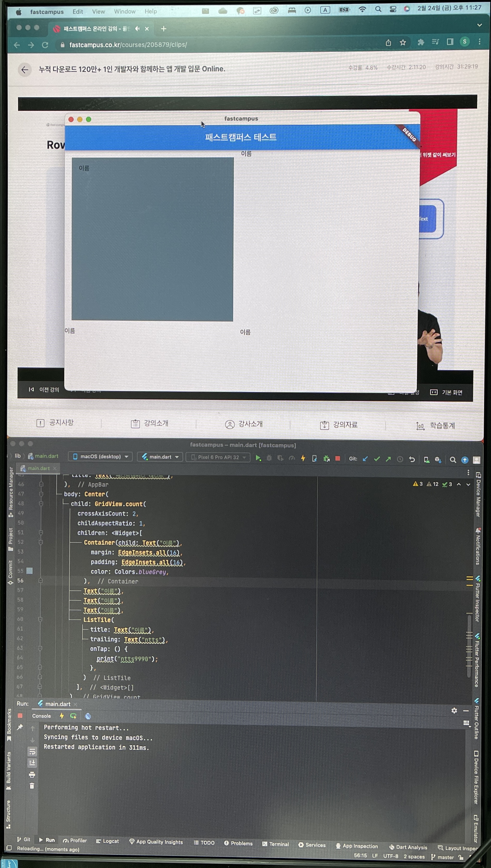Open the macOS (desktop) device dropdown
Image resolution: width=491 pixels, height=868 pixels.
(x=100, y=456)
